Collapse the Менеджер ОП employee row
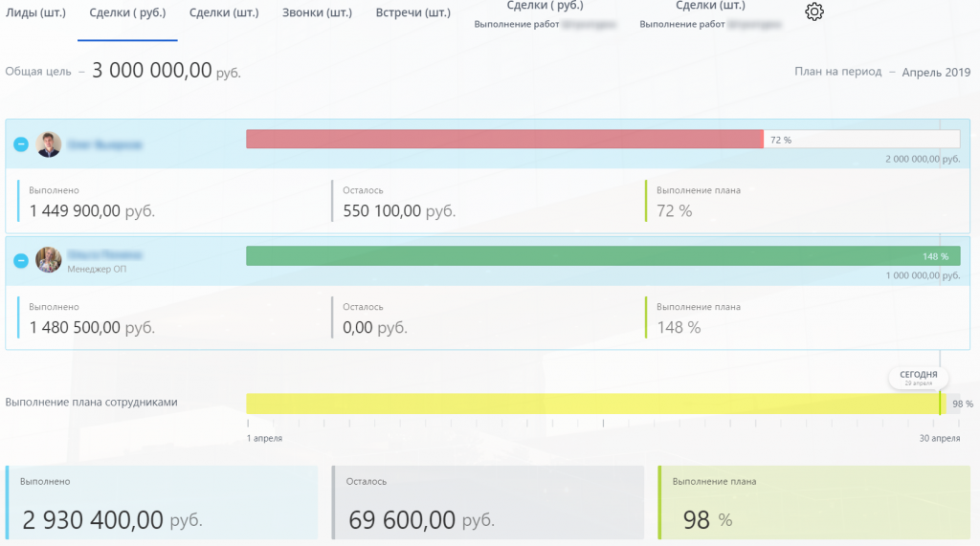 pyautogui.click(x=21, y=260)
